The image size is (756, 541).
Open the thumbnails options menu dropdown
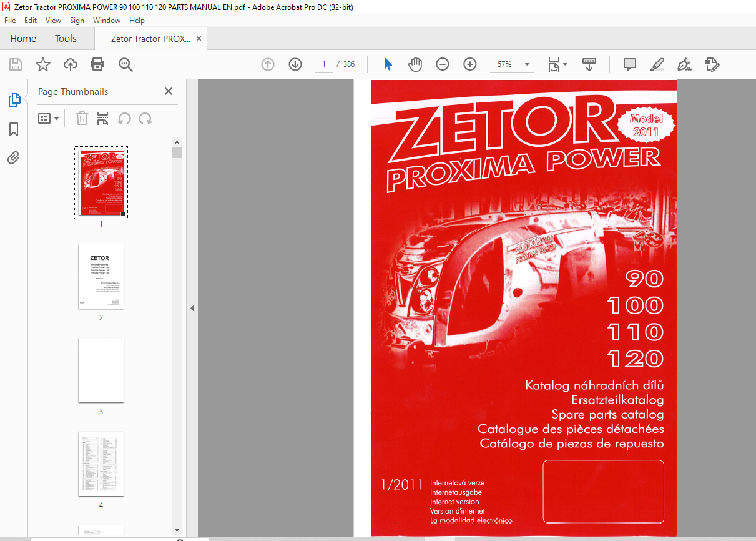pyautogui.click(x=49, y=118)
